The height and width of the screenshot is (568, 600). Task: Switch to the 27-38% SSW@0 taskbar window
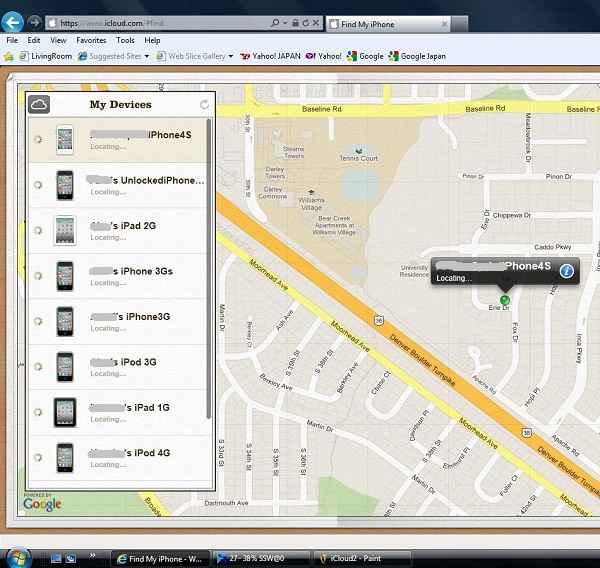click(261, 559)
